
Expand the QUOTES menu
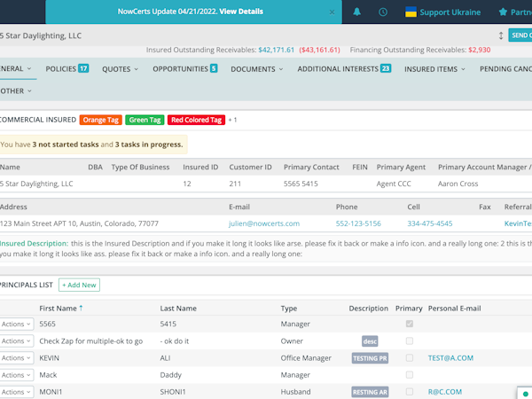[x=120, y=69]
